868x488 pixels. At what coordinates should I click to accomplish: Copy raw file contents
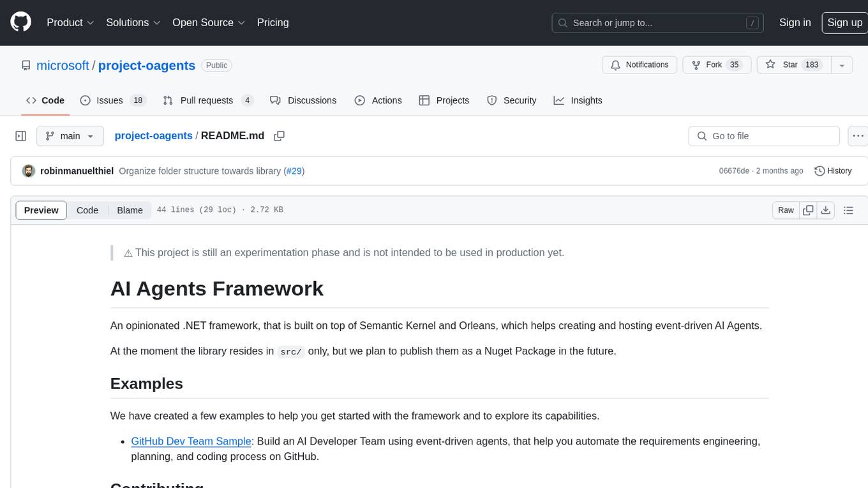[x=808, y=210]
